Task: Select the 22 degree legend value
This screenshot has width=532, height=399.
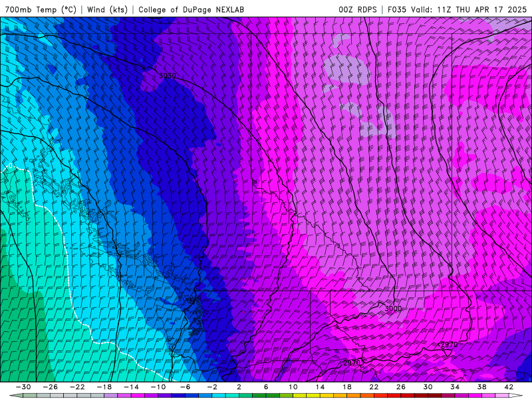Action: pyautogui.click(x=374, y=387)
